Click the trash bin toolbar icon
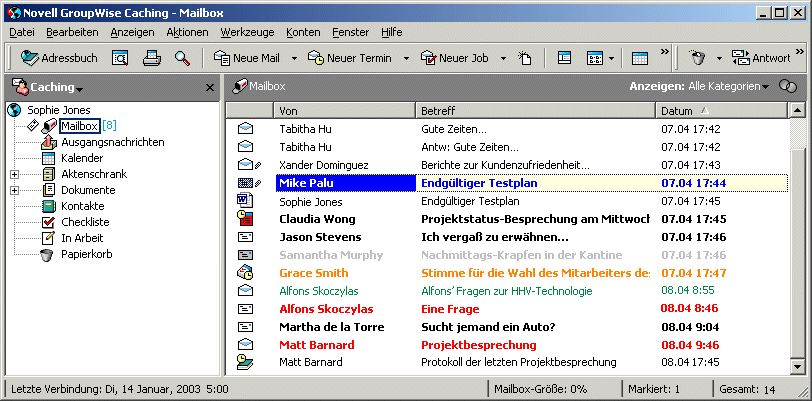The height and width of the screenshot is (401, 812). click(698, 58)
